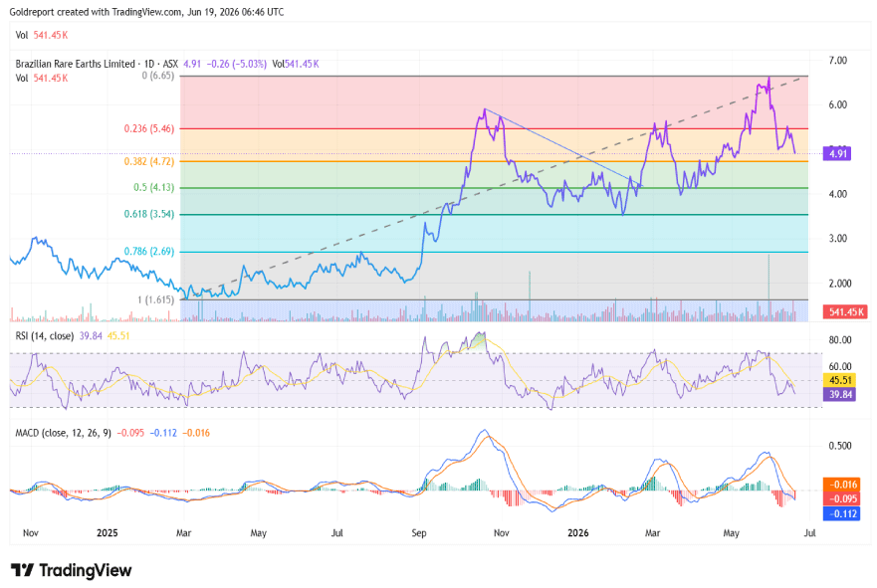Screen dimensions: 877x588
Task: Select the 0.382 (4.72) Fibonacci level label
Action: click(x=148, y=161)
